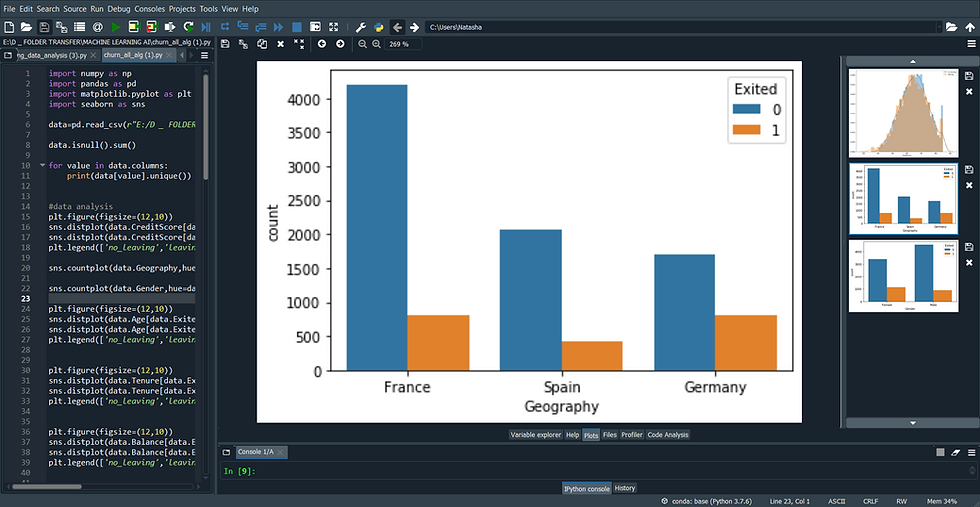Switch to the Code Analysis tab
This screenshot has height=507, width=980.
click(668, 434)
